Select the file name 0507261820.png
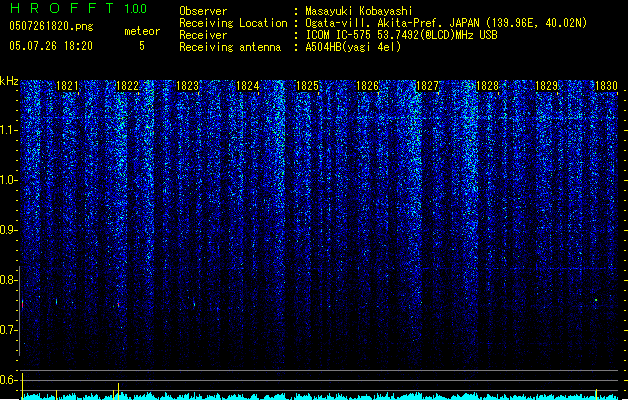The height and width of the screenshot is (400, 629). click(x=51, y=26)
